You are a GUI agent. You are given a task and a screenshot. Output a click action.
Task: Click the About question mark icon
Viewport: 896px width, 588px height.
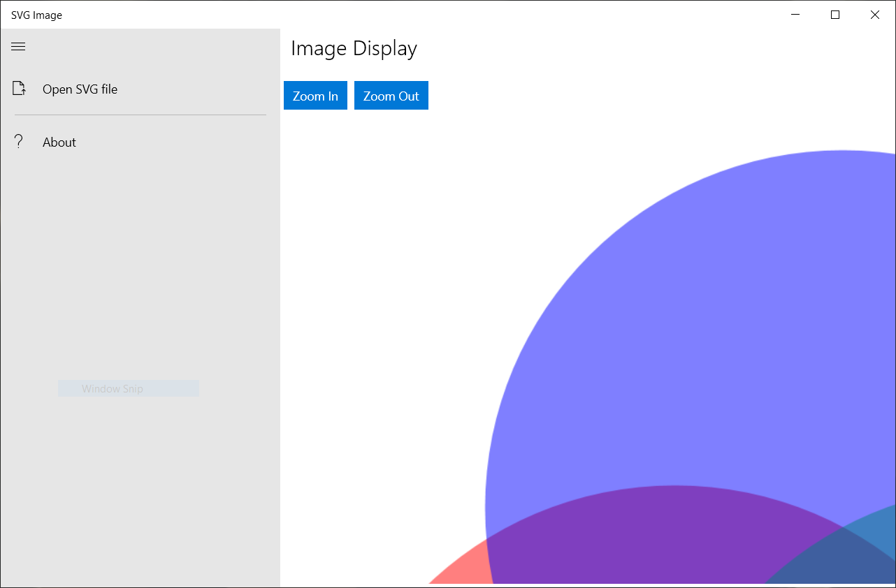coord(19,142)
